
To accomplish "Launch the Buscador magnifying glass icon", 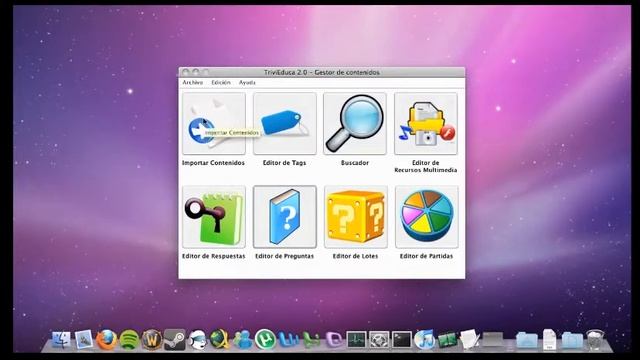I will (355, 124).
